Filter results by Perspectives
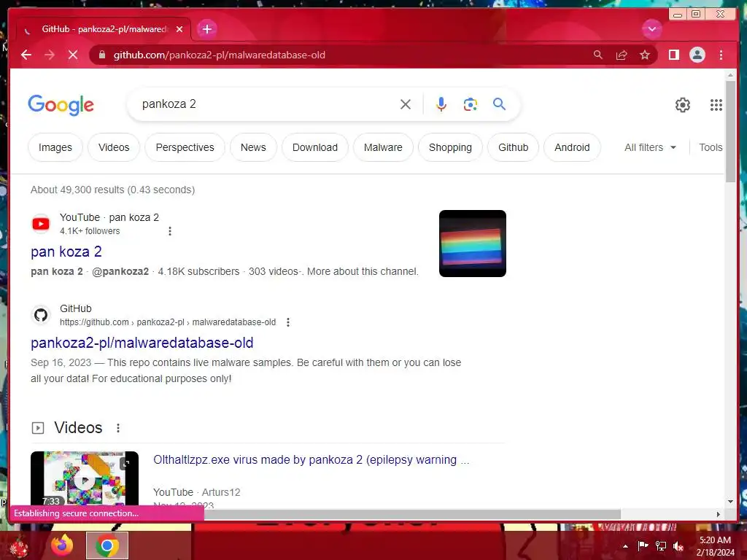Screen dimensions: 747x560 pyautogui.click(x=185, y=147)
